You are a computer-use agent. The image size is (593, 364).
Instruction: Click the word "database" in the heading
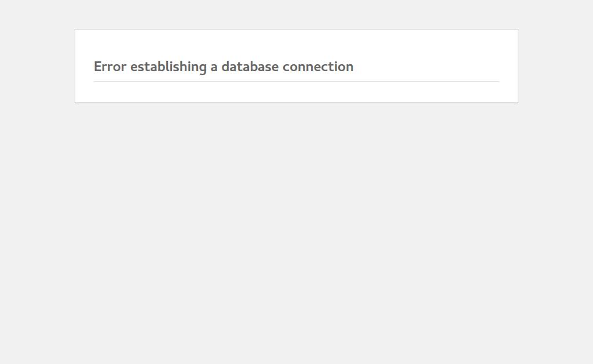point(250,67)
